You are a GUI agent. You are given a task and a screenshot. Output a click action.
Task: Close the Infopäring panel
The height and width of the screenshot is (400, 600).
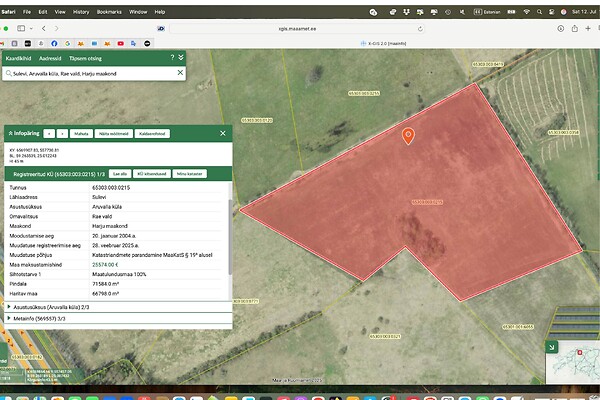coord(223,132)
